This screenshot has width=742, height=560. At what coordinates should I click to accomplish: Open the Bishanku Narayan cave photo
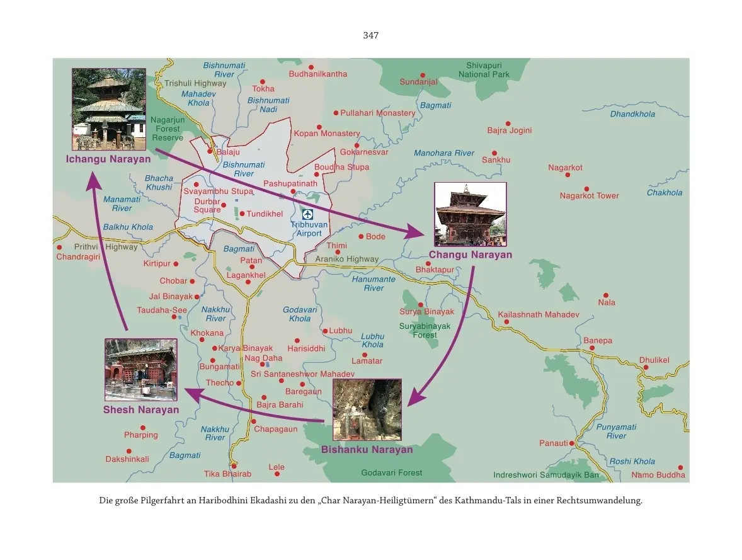click(x=367, y=409)
